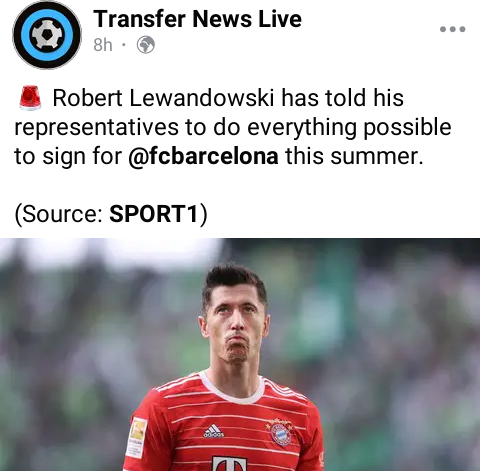This screenshot has width=480, height=471.
Task: Click the Bayern Munich crest on jersey
Action: click(x=280, y=432)
